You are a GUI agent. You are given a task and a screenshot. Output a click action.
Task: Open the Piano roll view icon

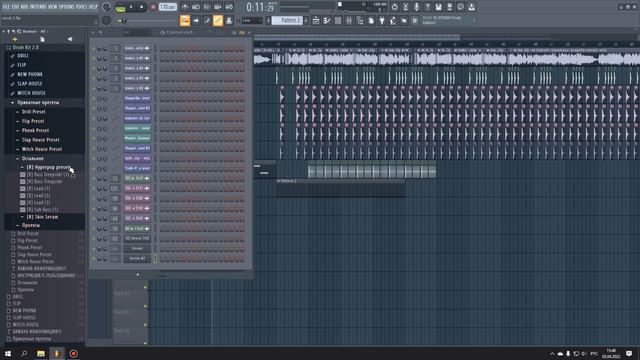tap(327, 20)
